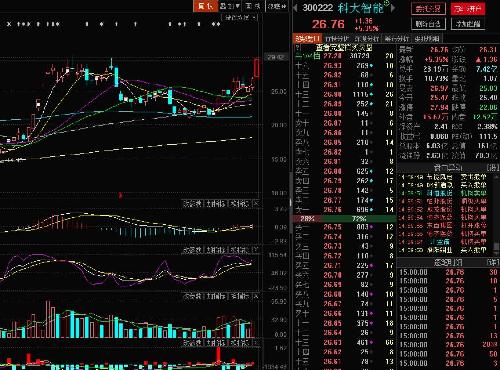Select the sell order row priced 26.89
The height and width of the screenshot is (370, 500).
pos(345,104)
